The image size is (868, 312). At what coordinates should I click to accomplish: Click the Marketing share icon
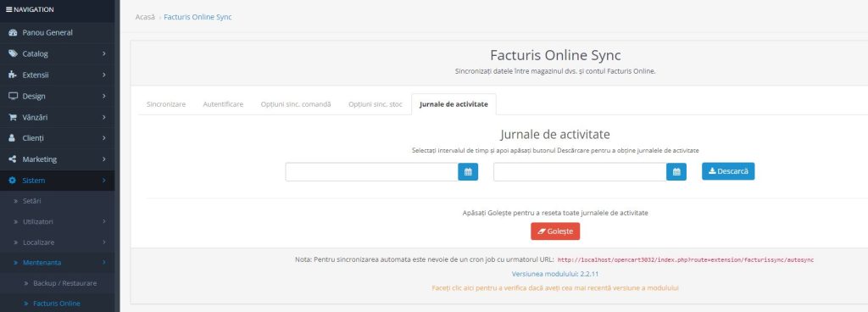pos(13,159)
